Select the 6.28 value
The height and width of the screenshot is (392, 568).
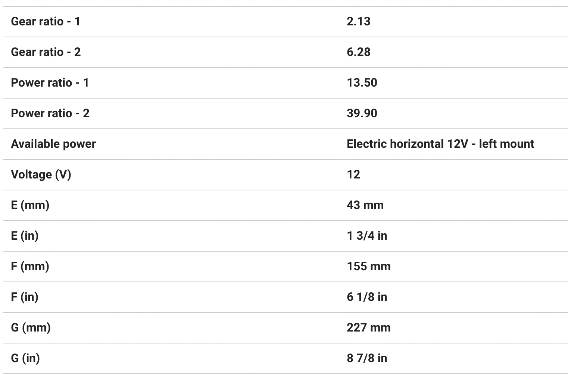(358, 52)
